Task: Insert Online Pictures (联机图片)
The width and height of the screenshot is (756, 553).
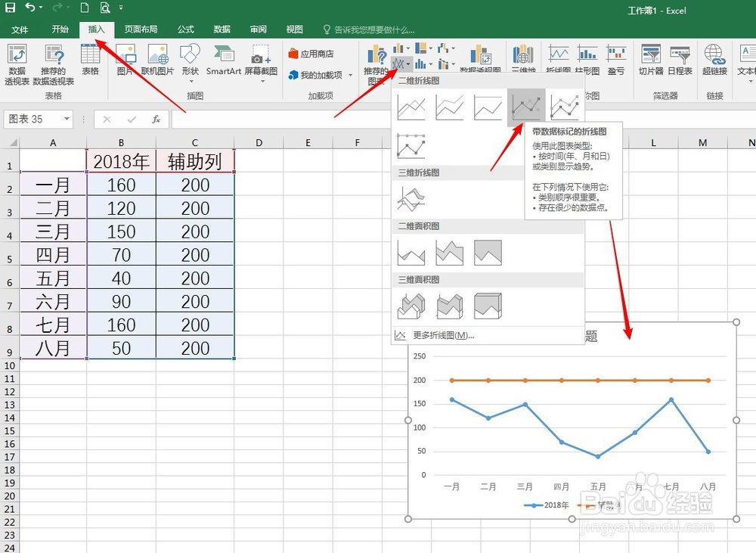Action: [158, 61]
